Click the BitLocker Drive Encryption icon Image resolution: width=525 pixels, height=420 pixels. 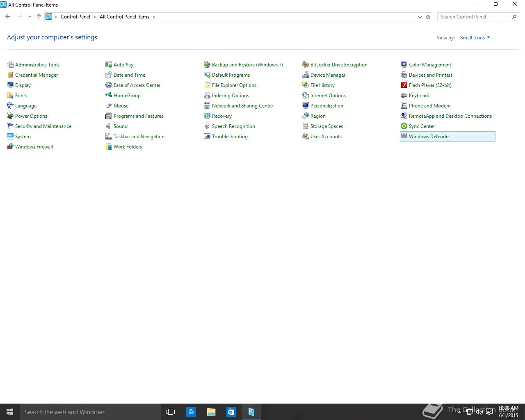pyautogui.click(x=306, y=64)
